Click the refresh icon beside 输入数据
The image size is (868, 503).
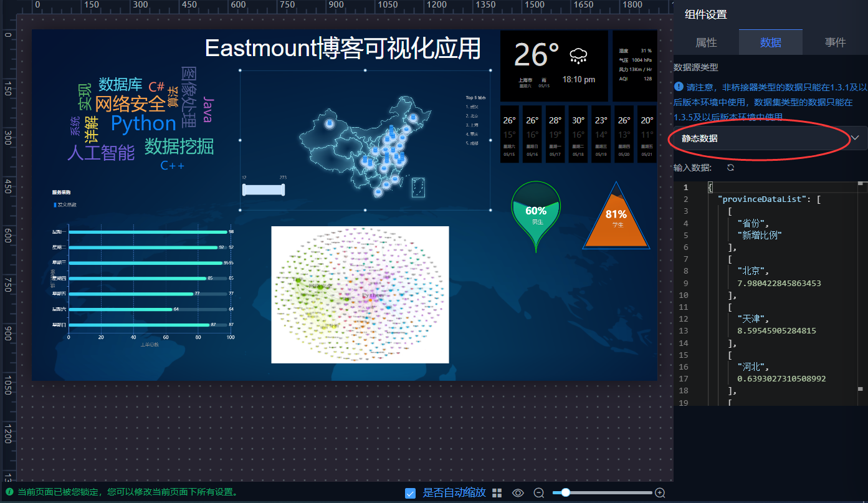[730, 168]
